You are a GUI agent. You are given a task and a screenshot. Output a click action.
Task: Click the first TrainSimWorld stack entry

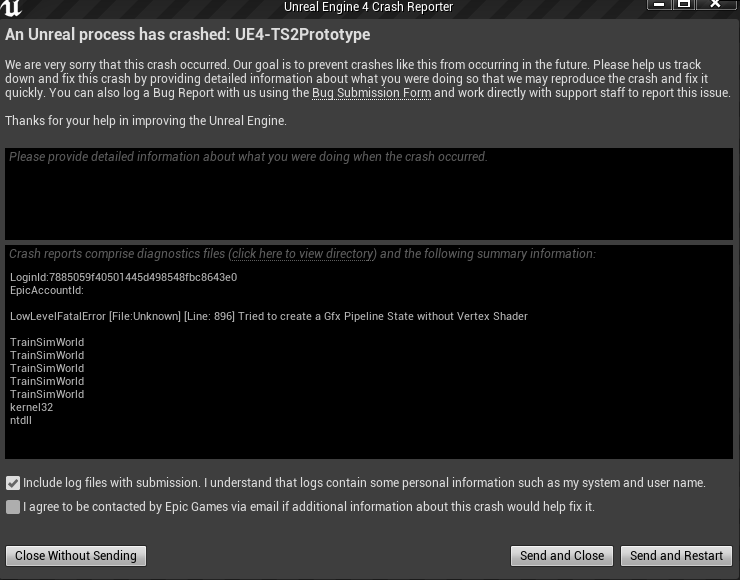pyautogui.click(x=47, y=342)
